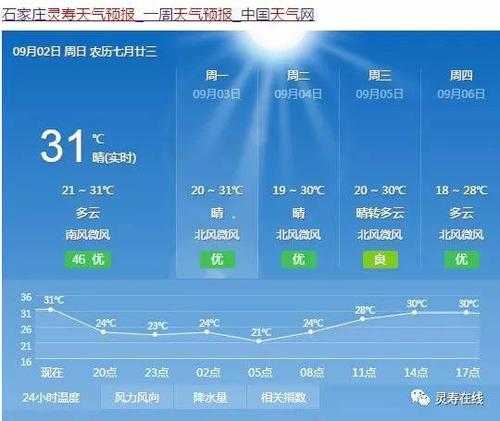500x421 pixels.
Task: Select the 周一 forecast column header
Action: point(217,75)
